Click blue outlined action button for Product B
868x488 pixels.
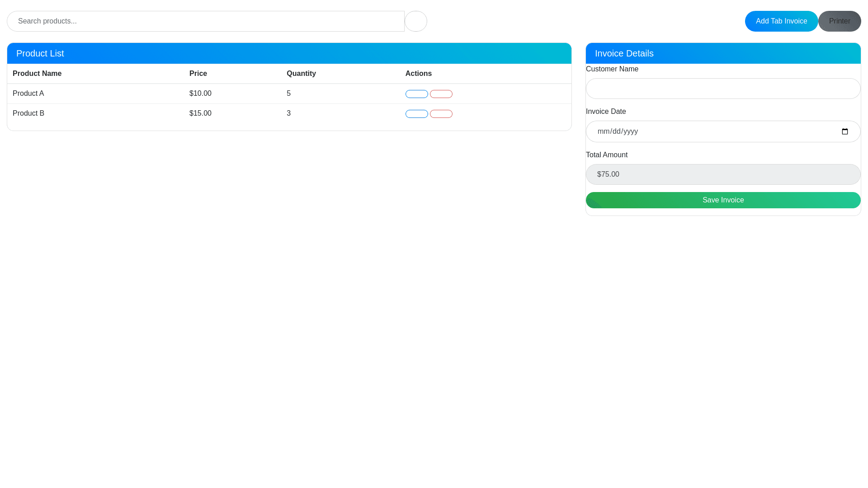(416, 114)
